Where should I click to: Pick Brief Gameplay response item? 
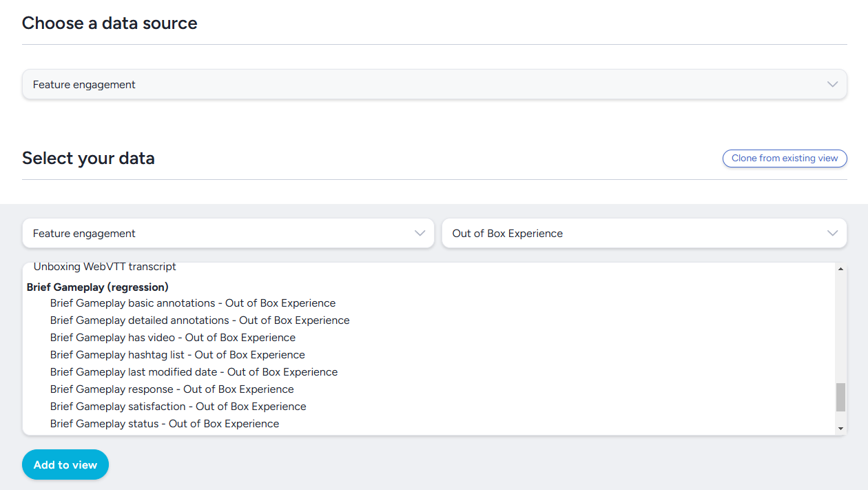172,389
